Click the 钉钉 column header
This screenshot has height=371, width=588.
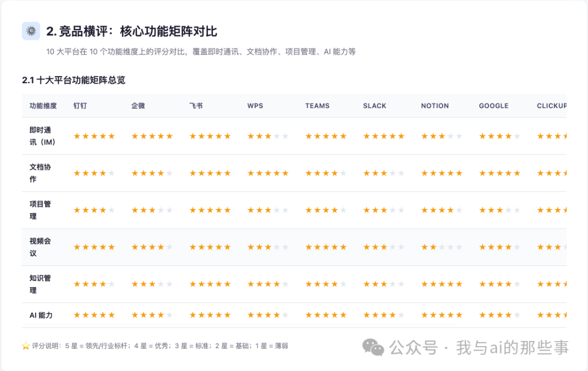click(x=80, y=106)
